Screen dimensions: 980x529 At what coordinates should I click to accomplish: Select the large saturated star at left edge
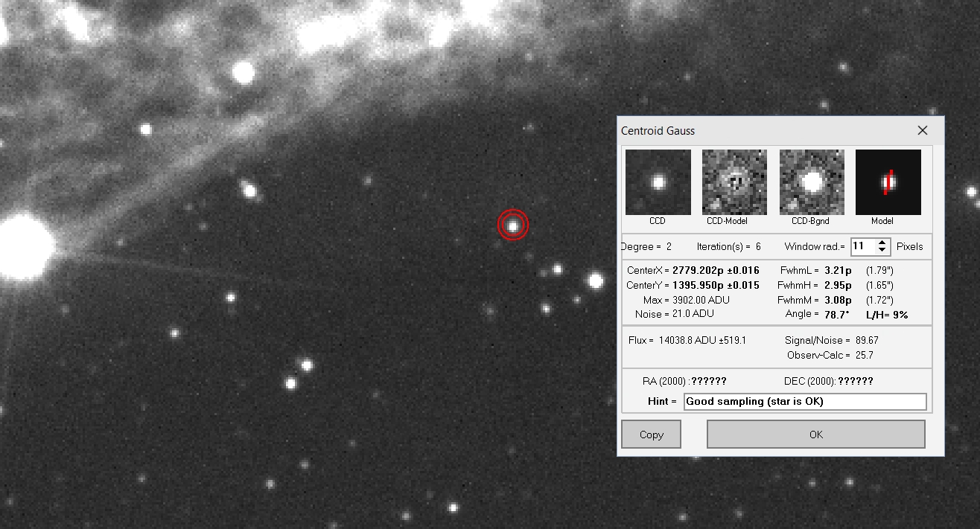point(22,246)
